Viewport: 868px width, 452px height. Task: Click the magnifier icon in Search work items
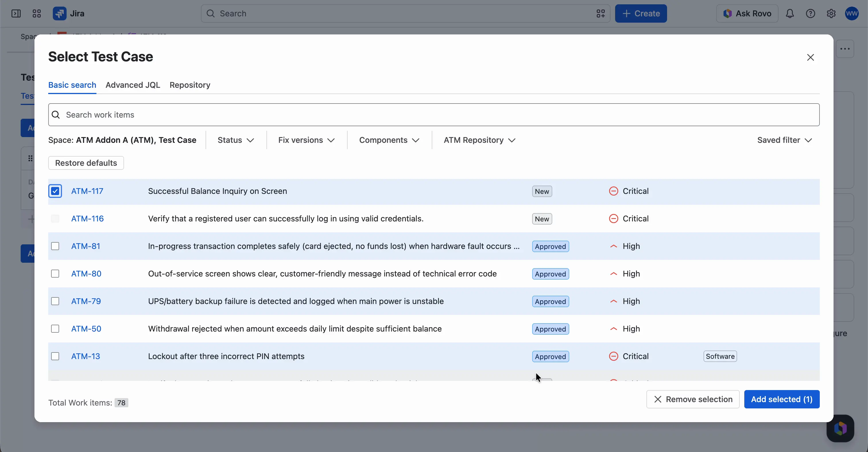tap(56, 115)
